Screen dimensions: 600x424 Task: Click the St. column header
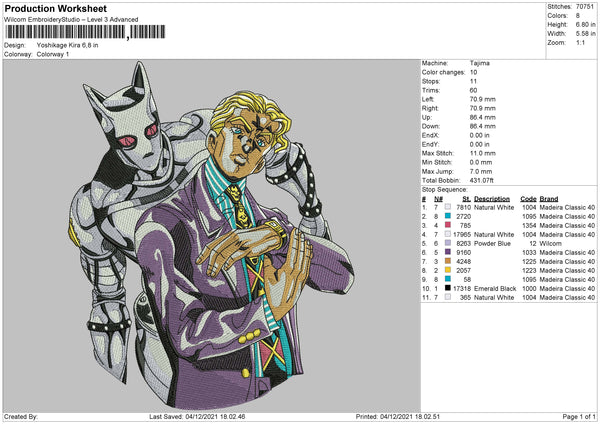coord(466,199)
